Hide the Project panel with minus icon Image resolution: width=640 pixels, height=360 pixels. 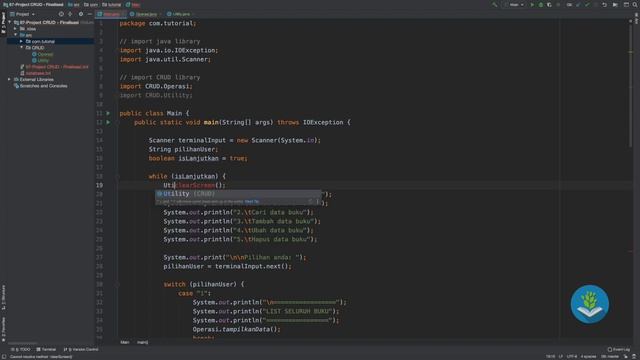click(x=89, y=14)
